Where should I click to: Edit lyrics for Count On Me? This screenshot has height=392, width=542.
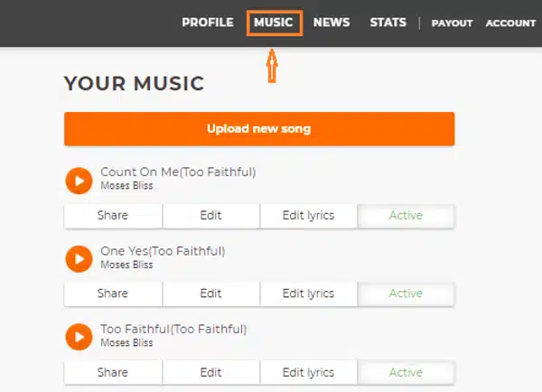tap(308, 216)
